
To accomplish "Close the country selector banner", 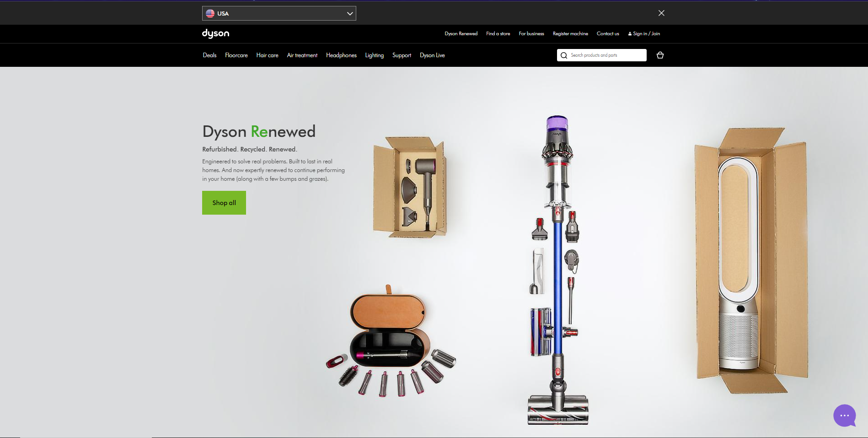I will [661, 13].
